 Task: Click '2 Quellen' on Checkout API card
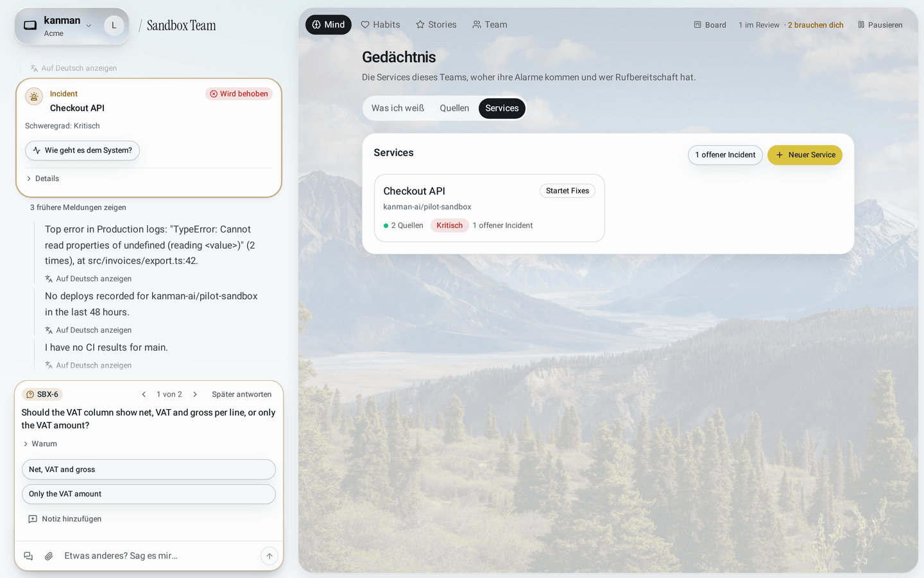(404, 225)
